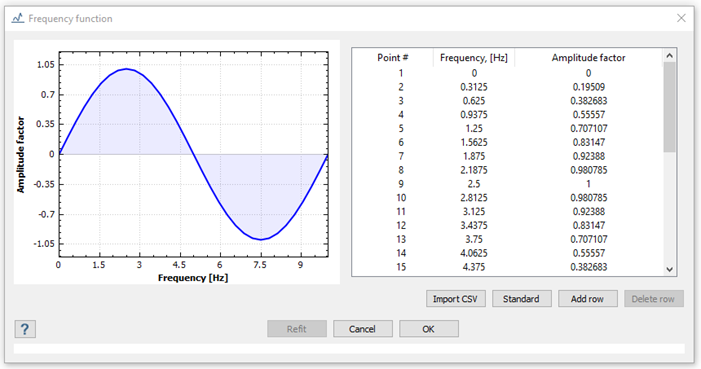Click the Delete row button
701x369 pixels.
click(x=653, y=299)
